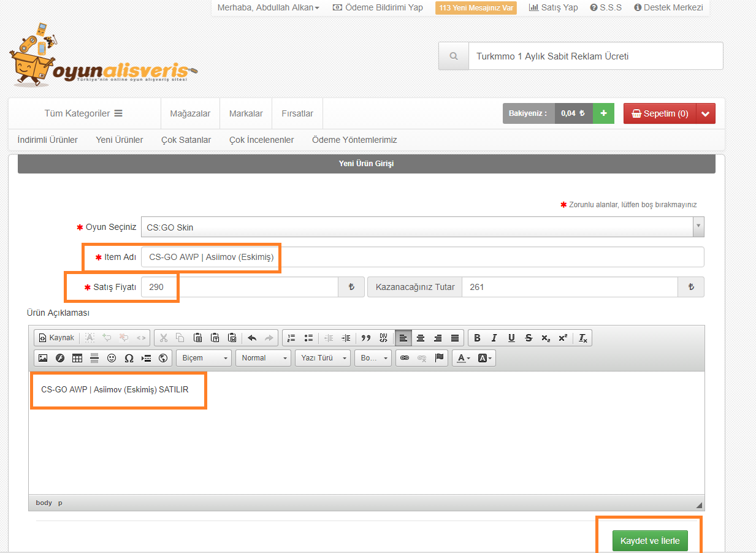Click Remove Format icon
756x553 pixels.
583,338
